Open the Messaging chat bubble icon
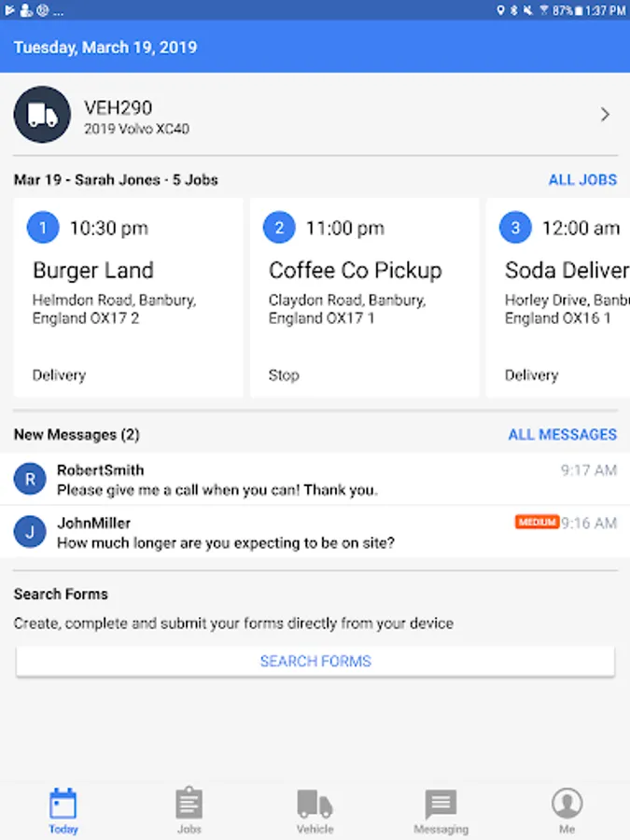Screen dimensions: 630x840 click(x=441, y=804)
